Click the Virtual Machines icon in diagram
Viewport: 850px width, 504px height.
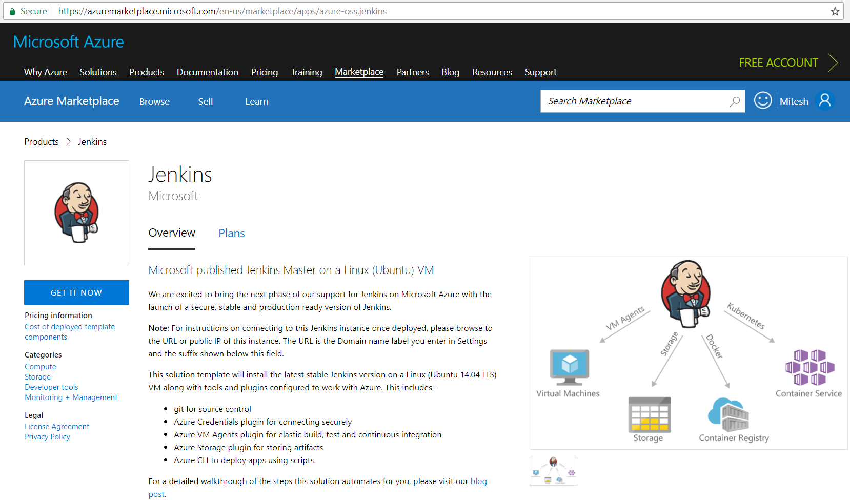[x=569, y=367]
